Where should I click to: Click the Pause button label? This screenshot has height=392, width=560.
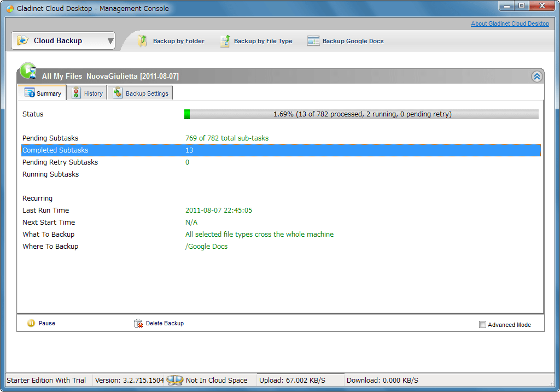(47, 323)
